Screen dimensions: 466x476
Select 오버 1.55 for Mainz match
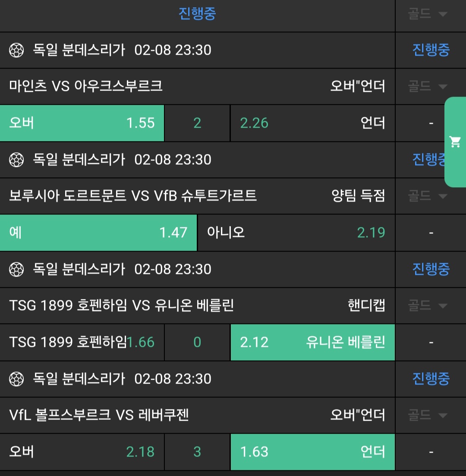82,123
